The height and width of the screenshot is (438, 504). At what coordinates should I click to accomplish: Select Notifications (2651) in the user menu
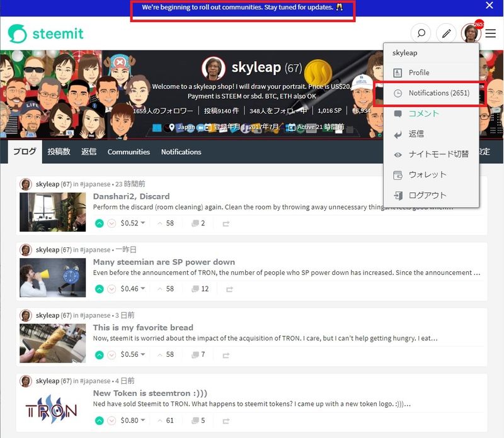(x=438, y=93)
